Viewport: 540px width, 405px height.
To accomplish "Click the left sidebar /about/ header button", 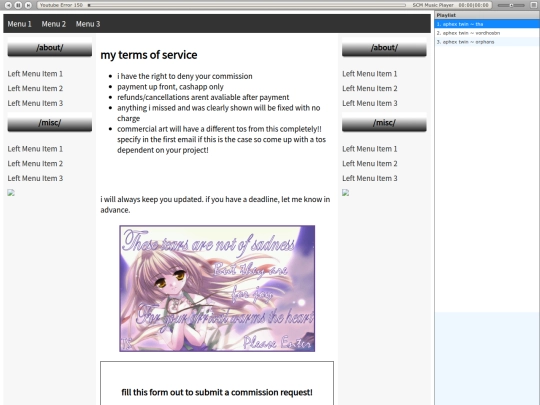I will coord(50,48).
